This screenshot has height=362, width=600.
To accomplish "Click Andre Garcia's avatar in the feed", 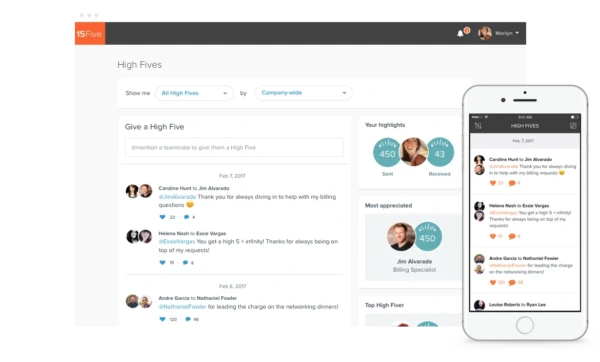I will click(x=132, y=301).
